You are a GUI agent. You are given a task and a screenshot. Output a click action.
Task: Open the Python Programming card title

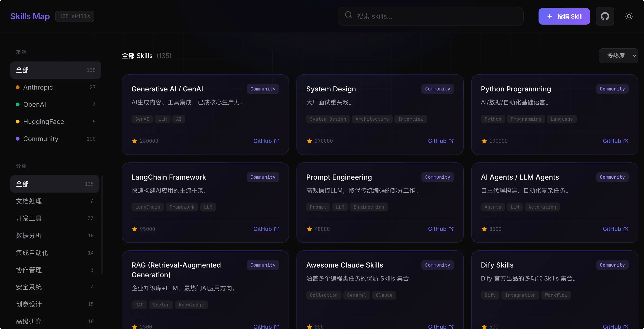[516, 89]
